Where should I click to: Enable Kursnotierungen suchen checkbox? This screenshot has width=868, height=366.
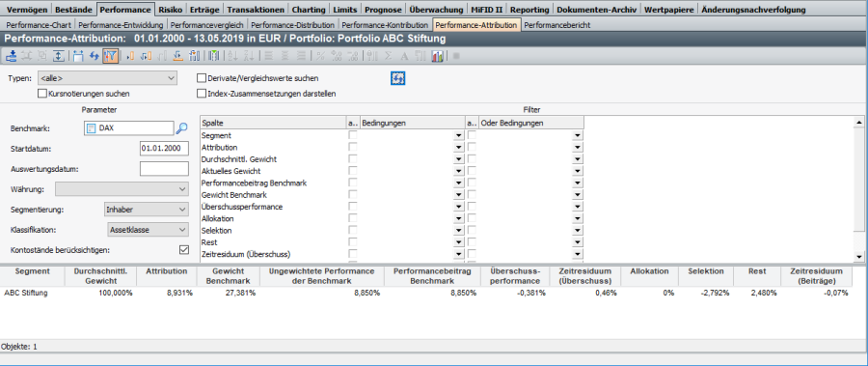coord(42,94)
